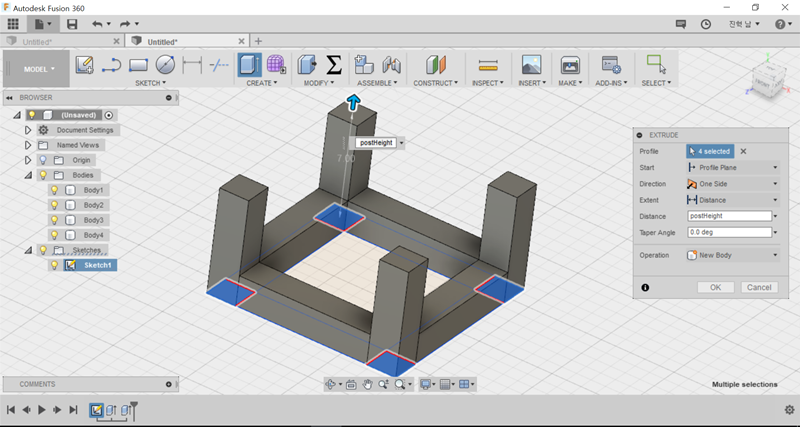The image size is (800, 427).
Task: Open the notifications comment icon
Action: tap(681, 24)
